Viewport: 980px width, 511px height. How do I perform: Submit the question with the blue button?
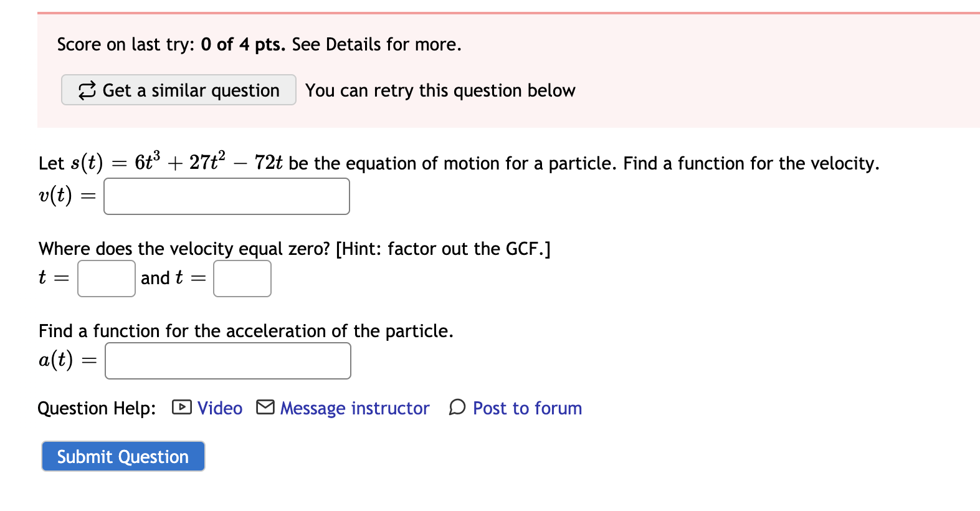pyautogui.click(x=123, y=456)
